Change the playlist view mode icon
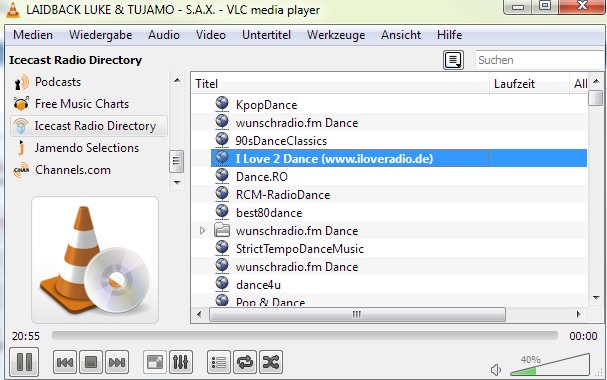This screenshot has height=380, width=607. click(x=453, y=60)
